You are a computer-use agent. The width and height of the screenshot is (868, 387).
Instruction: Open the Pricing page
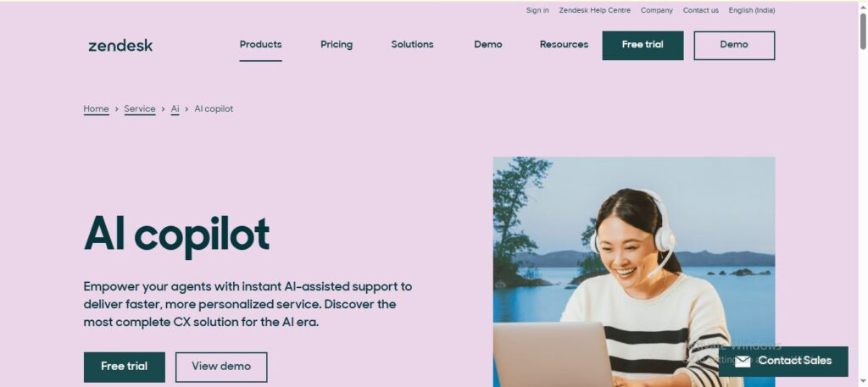pyautogui.click(x=336, y=44)
